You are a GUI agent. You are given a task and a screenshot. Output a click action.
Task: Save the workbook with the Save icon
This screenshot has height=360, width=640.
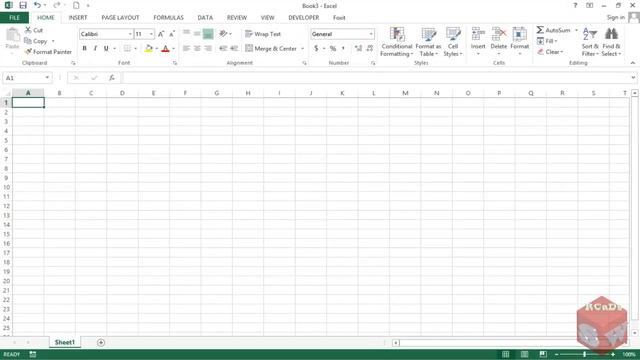[x=23, y=5]
